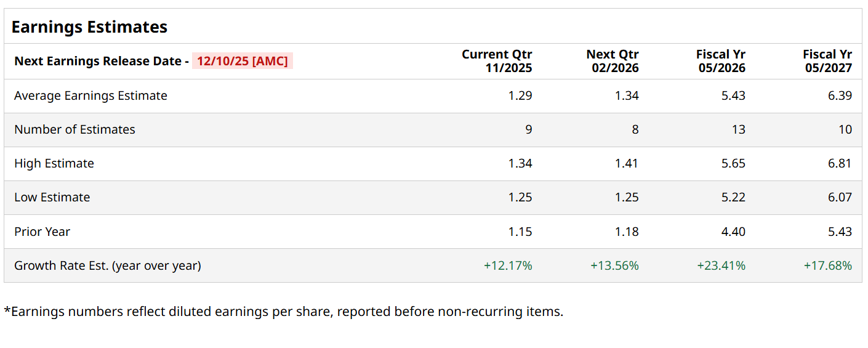Click the 13 estimates count cell
This screenshot has width=868, height=348.
click(739, 129)
